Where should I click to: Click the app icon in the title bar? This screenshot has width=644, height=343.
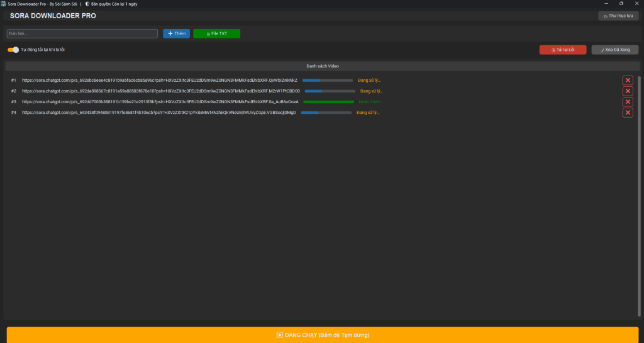(3, 4)
